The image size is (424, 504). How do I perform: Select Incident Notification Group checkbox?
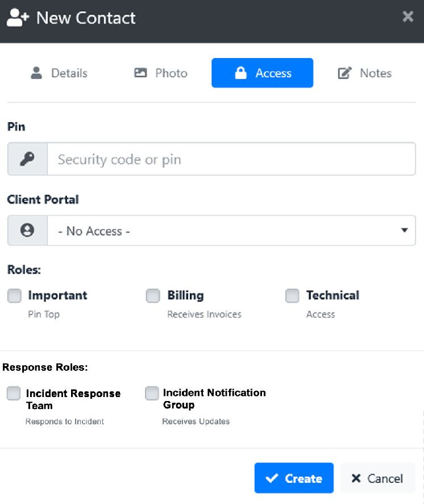coord(152,393)
